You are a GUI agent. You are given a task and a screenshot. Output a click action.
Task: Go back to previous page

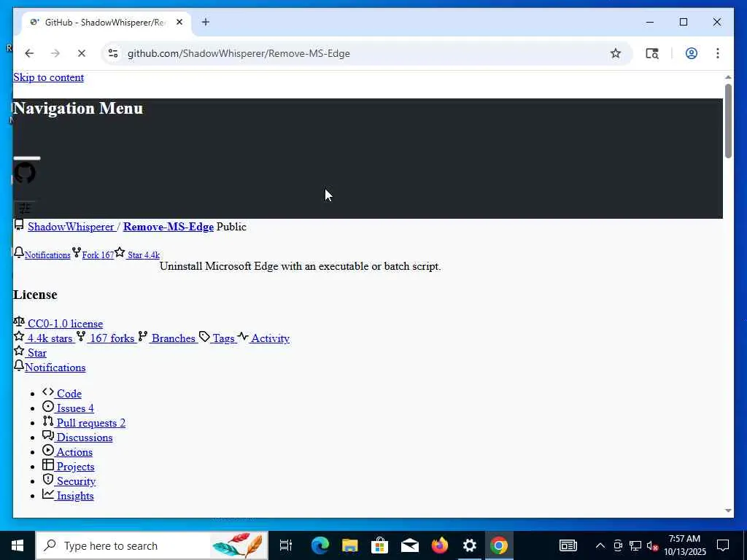pos(29,53)
